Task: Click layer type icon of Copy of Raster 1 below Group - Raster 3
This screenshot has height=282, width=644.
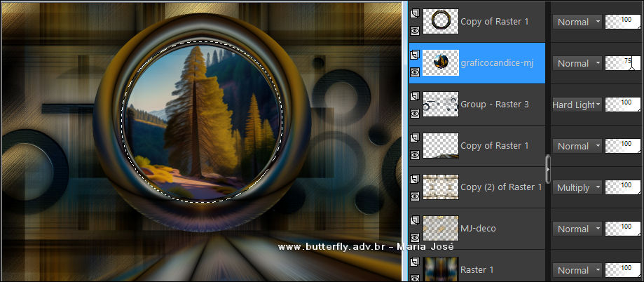Action: pyautogui.click(x=415, y=137)
